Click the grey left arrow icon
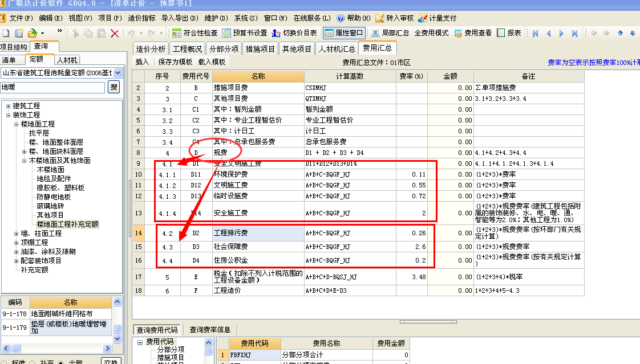 594,33
